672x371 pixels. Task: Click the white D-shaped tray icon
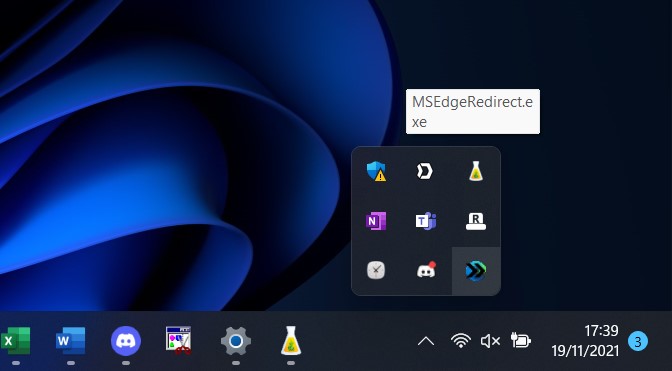pos(425,171)
